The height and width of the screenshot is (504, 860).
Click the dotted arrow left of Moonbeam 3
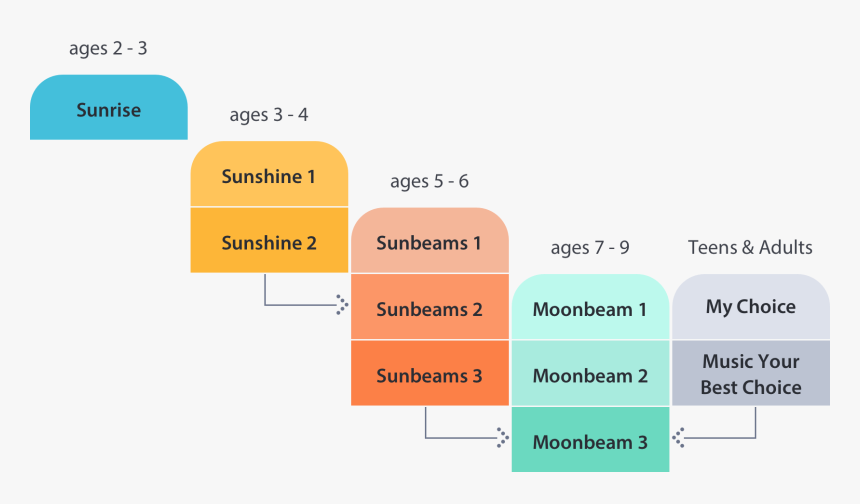[x=502, y=438]
